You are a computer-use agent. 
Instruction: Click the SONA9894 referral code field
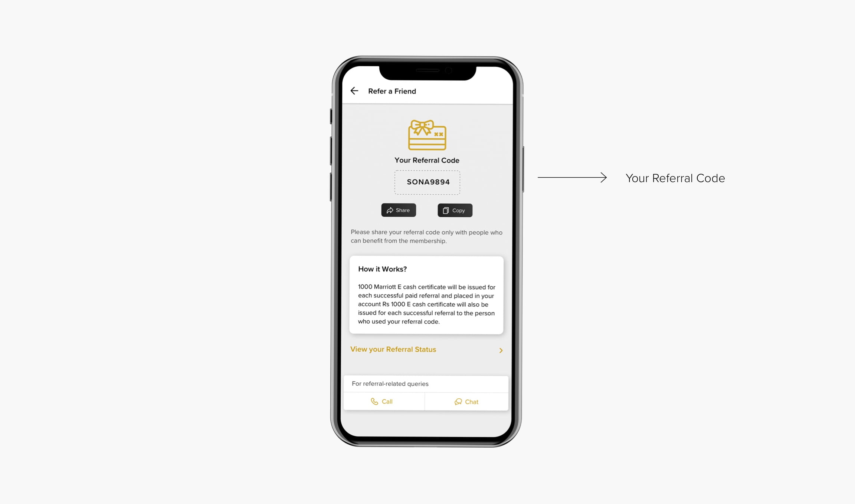427,182
